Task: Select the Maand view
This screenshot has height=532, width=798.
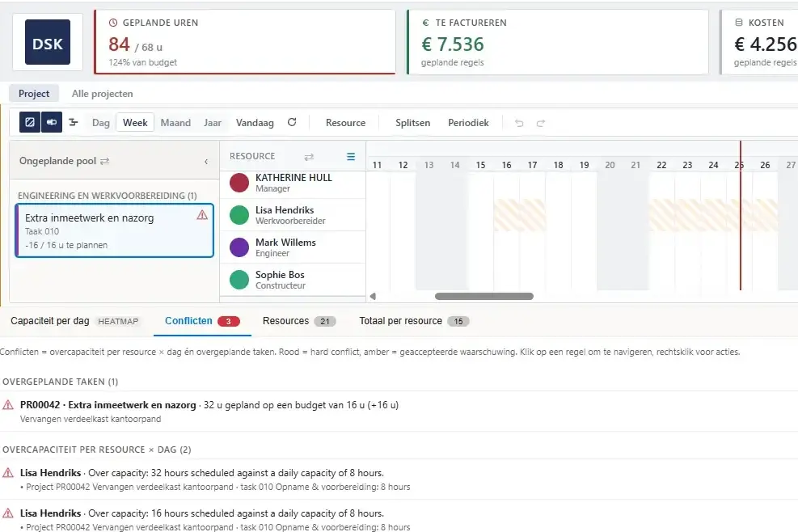Action: point(175,123)
